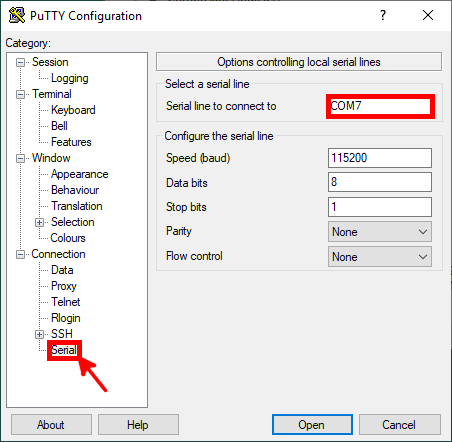This screenshot has width=452, height=442.
Task: Collapse the Terminal tree node
Action: pyautogui.click(x=20, y=94)
